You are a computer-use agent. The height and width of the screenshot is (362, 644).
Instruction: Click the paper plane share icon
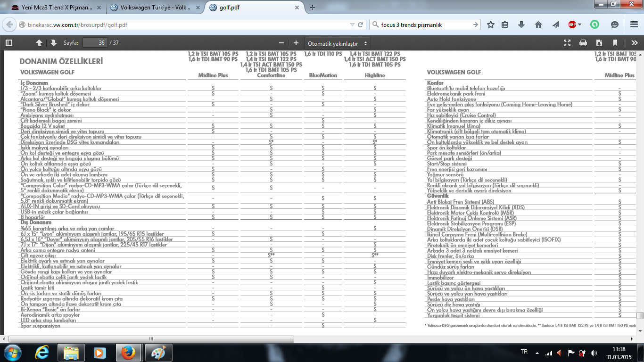click(556, 25)
